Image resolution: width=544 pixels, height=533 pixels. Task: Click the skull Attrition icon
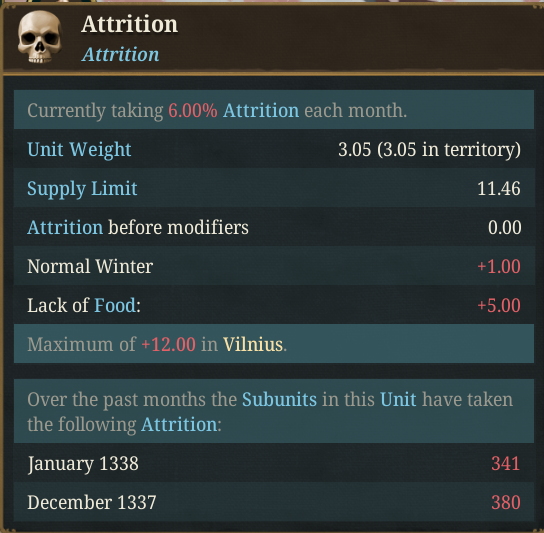[39, 37]
